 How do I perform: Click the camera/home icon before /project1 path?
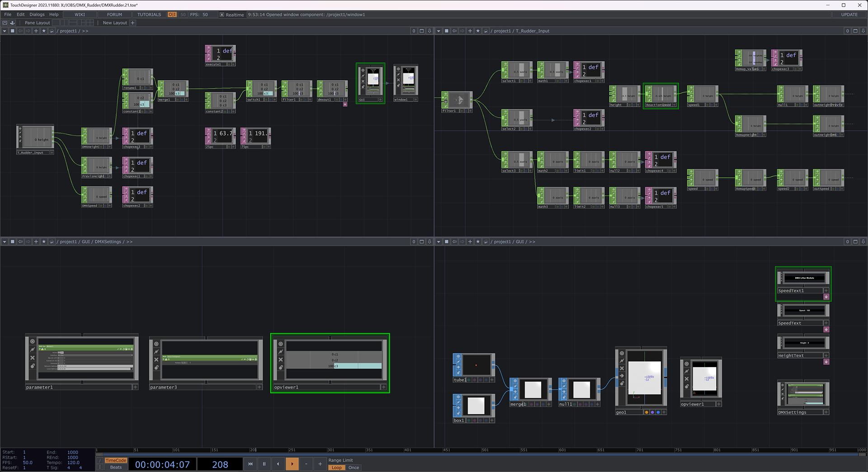pyautogui.click(x=52, y=31)
